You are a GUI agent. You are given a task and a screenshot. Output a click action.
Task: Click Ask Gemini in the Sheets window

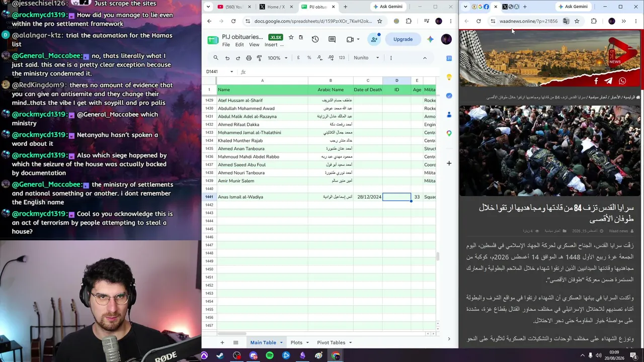tap(388, 7)
